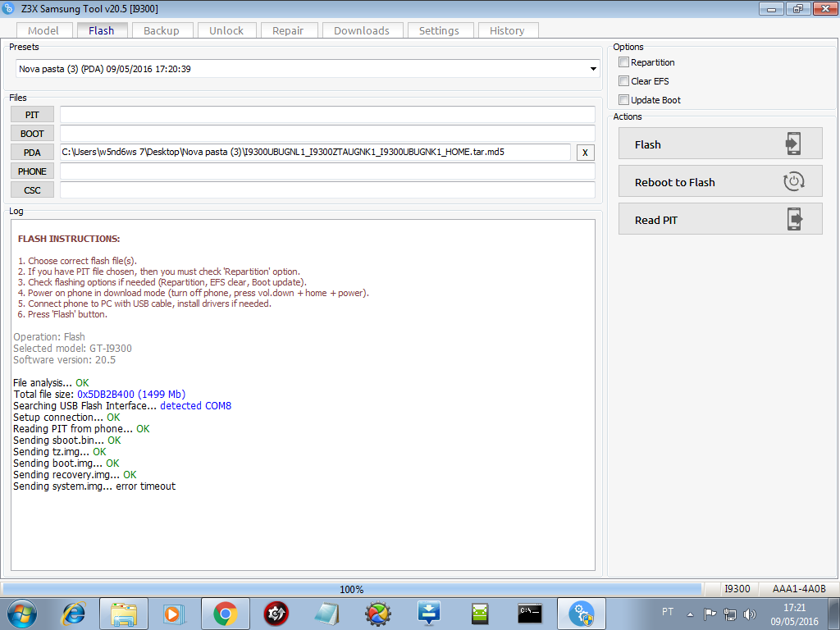Screen dimensions: 840x630
Task: Open the Windows Start menu
Action: (x=22, y=614)
